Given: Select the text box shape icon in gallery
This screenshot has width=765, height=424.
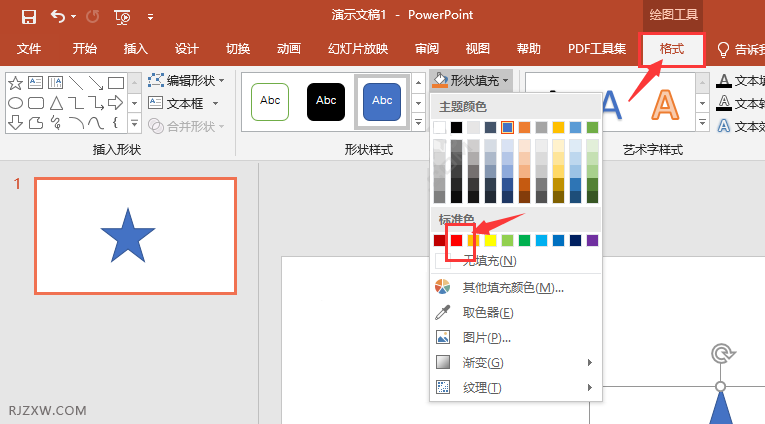Looking at the screenshot, I should (x=35, y=83).
